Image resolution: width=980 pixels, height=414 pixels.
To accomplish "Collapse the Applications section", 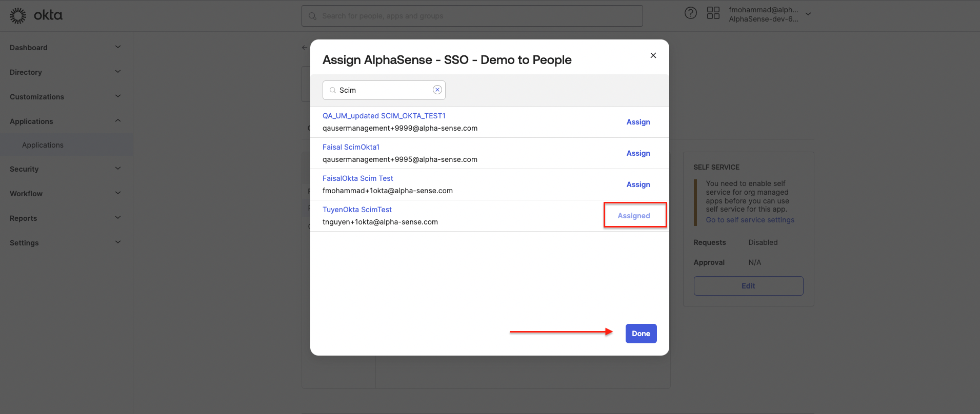I will point(118,121).
